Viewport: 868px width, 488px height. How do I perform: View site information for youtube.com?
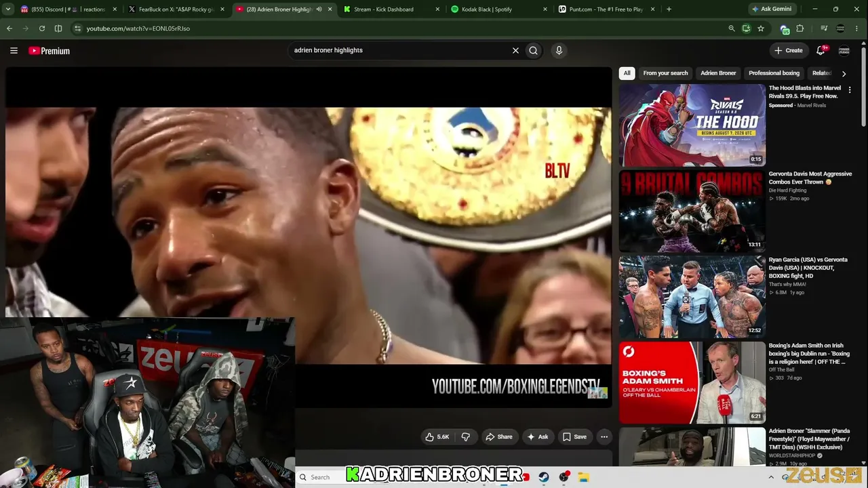point(77,28)
